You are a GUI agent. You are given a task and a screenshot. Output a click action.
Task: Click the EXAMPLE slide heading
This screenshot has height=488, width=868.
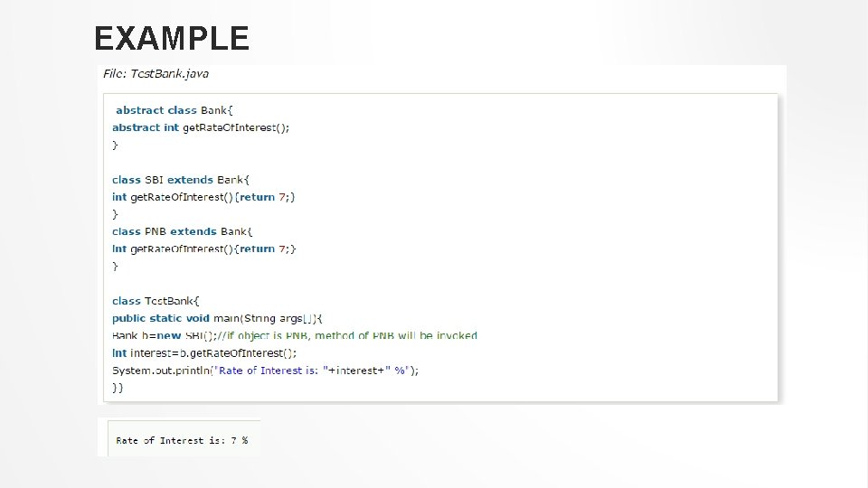172,38
